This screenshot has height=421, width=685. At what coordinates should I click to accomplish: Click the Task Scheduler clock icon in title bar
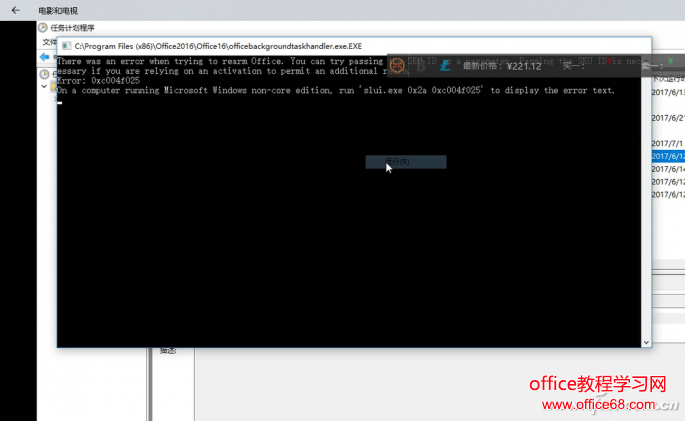(42, 28)
